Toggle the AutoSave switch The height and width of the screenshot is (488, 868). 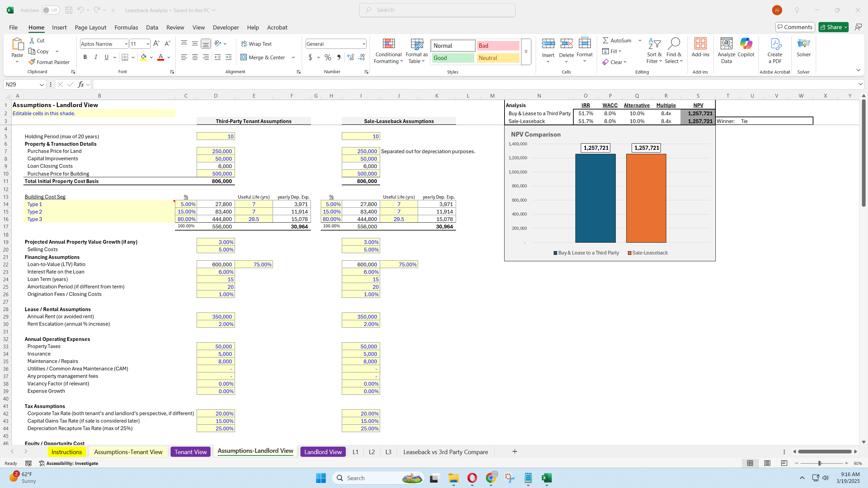tap(51, 10)
